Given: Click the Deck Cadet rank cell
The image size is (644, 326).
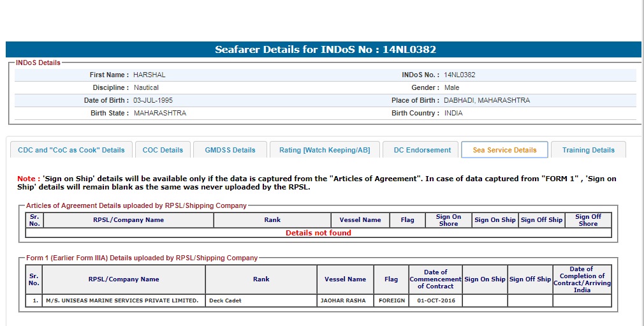Looking at the screenshot, I should (261, 300).
